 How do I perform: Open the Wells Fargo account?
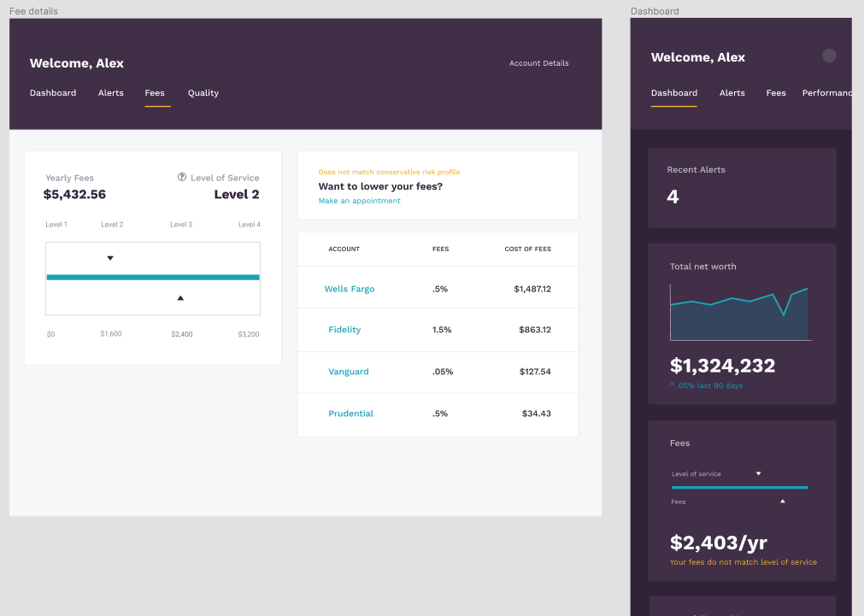coord(349,289)
